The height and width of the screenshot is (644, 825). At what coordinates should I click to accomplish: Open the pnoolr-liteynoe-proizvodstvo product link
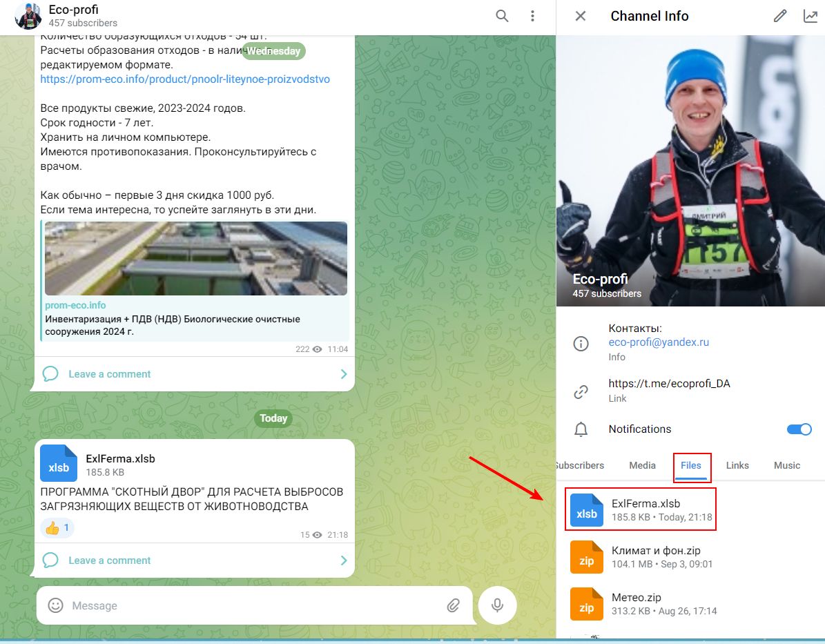click(185, 79)
